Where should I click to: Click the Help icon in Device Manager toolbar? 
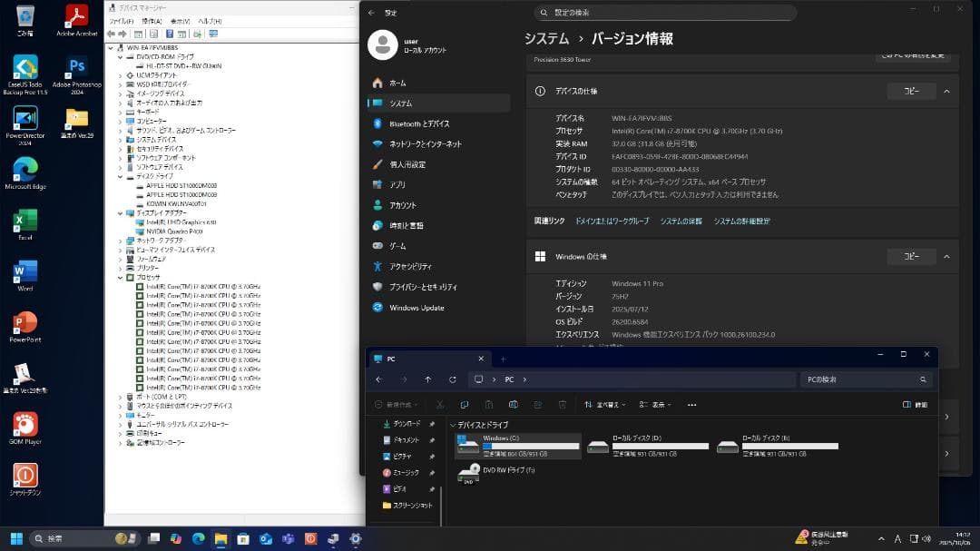pos(169,34)
